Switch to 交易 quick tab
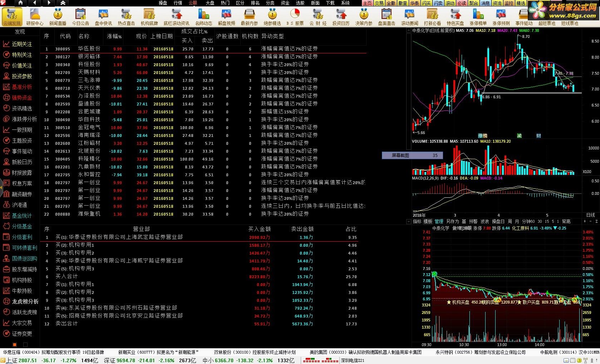This screenshot has height=364, width=600. coord(379,3)
